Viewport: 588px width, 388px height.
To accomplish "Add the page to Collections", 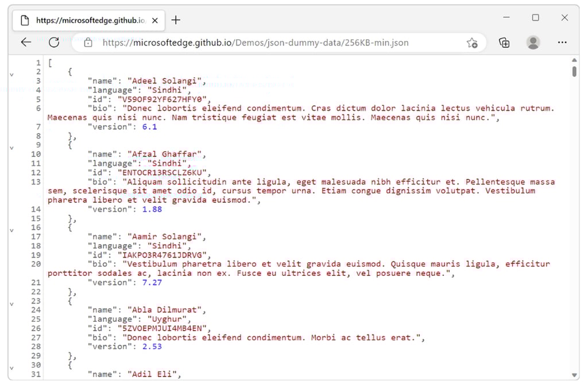I will coord(505,43).
